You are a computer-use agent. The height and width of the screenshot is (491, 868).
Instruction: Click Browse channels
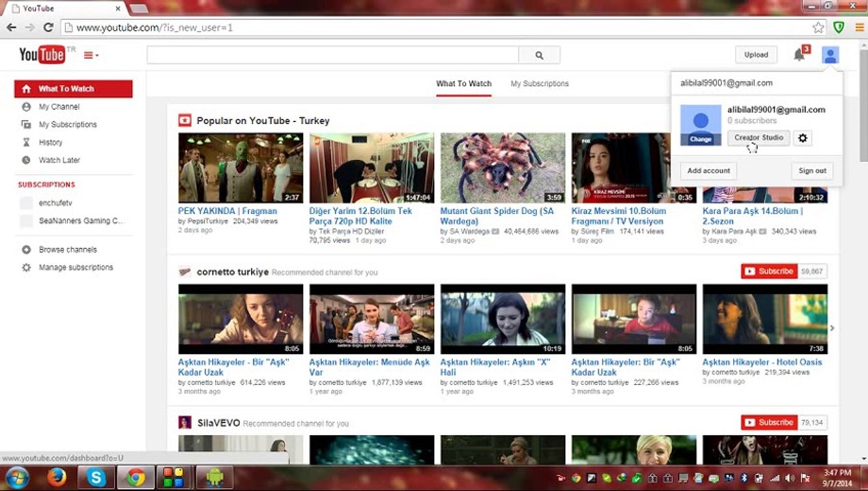pos(68,250)
